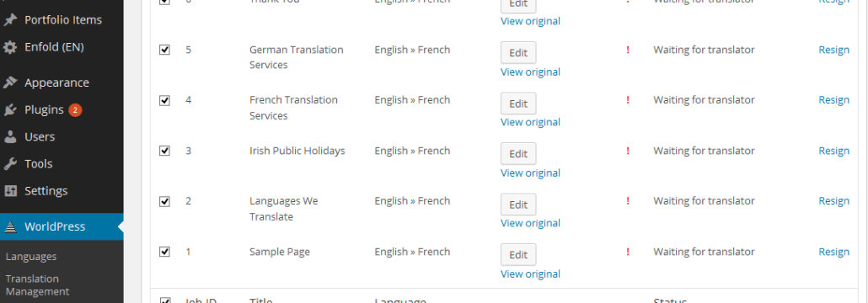Click the title 'Languages We Translate'
This screenshot has width=868, height=303.
click(284, 209)
